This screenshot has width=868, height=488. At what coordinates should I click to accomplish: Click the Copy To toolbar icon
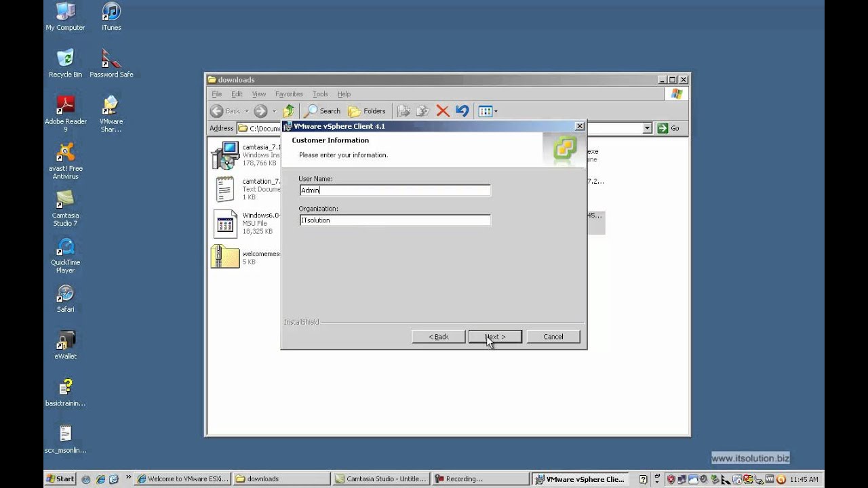(x=423, y=111)
